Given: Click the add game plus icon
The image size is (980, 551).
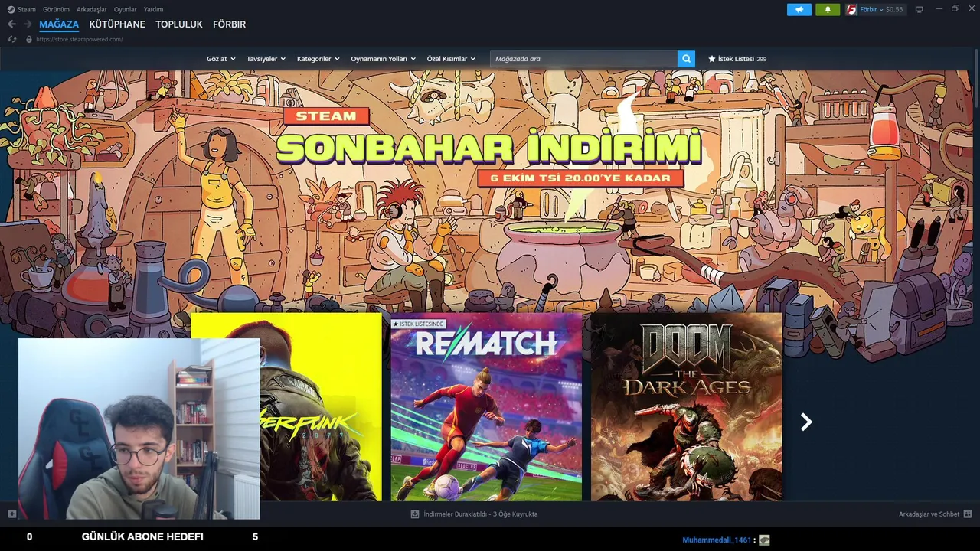Looking at the screenshot, I should pos(11,514).
